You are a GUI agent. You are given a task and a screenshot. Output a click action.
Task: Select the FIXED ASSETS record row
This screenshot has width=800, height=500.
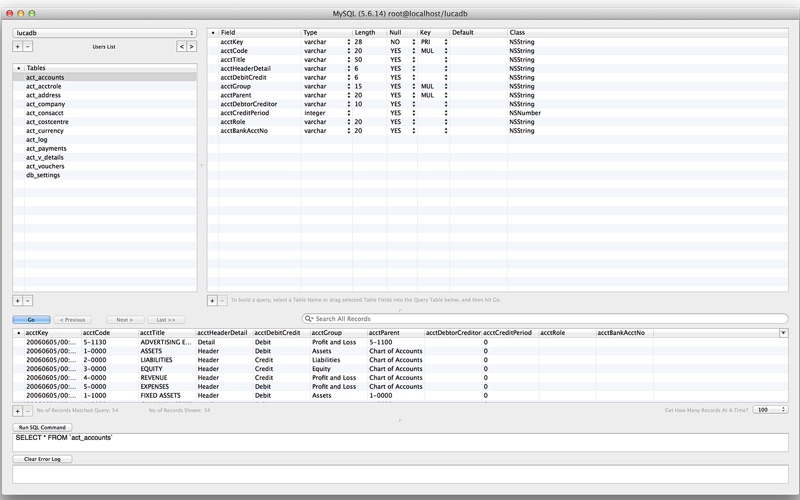tap(401, 395)
